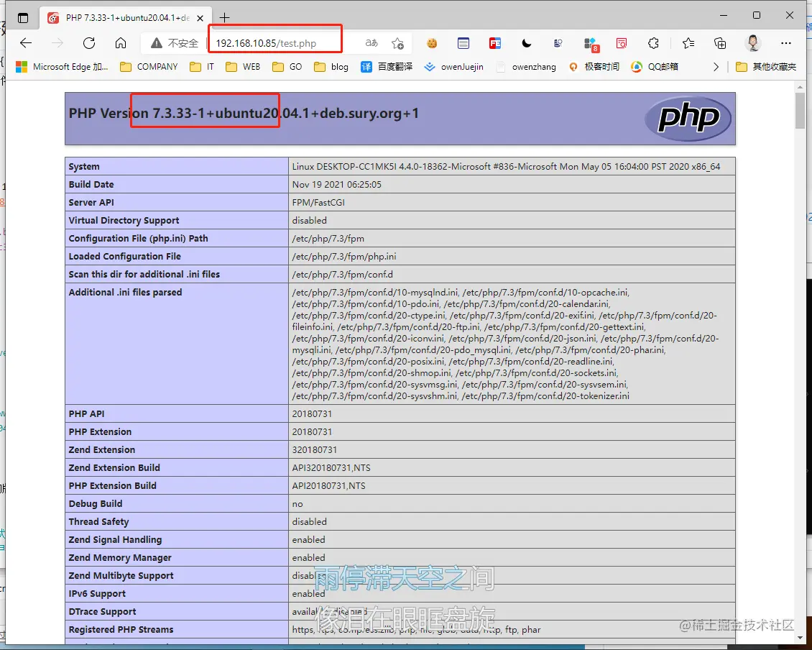Click the 'Server API' row label
Image resolution: width=812 pixels, height=650 pixels.
tap(91, 203)
